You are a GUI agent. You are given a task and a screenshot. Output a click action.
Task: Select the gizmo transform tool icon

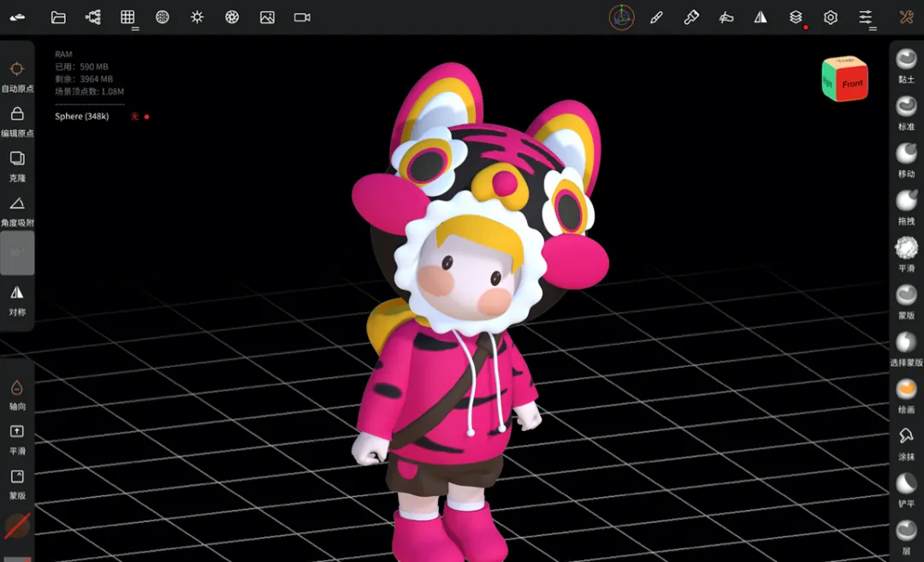(x=621, y=17)
